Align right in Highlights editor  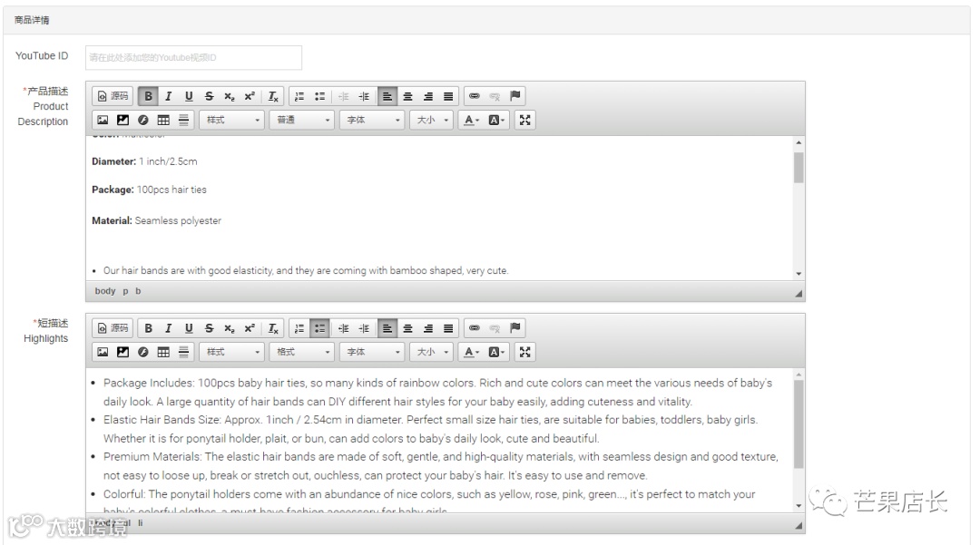click(428, 328)
